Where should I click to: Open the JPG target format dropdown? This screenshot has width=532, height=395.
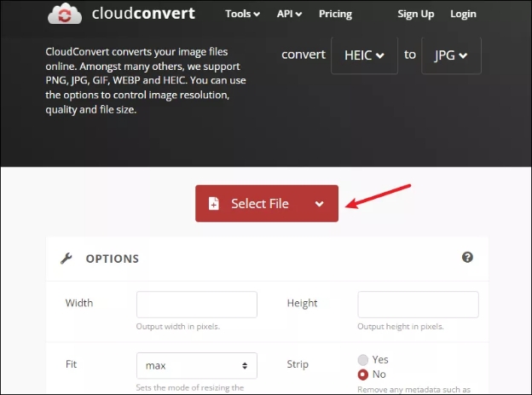450,55
